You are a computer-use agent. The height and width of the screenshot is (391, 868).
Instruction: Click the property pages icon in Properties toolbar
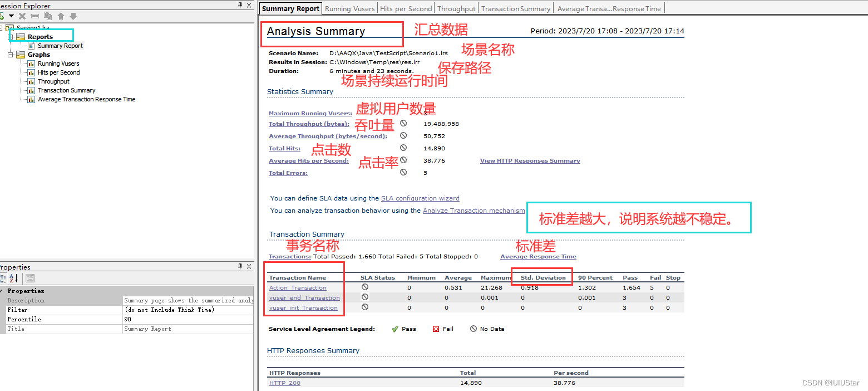tap(30, 278)
